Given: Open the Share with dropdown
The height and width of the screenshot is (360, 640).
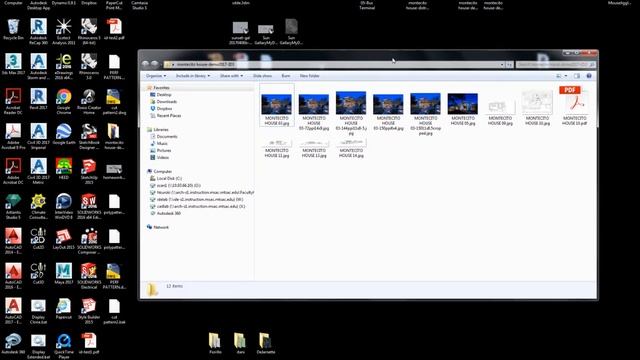Looking at the screenshot, I should coord(231,76).
